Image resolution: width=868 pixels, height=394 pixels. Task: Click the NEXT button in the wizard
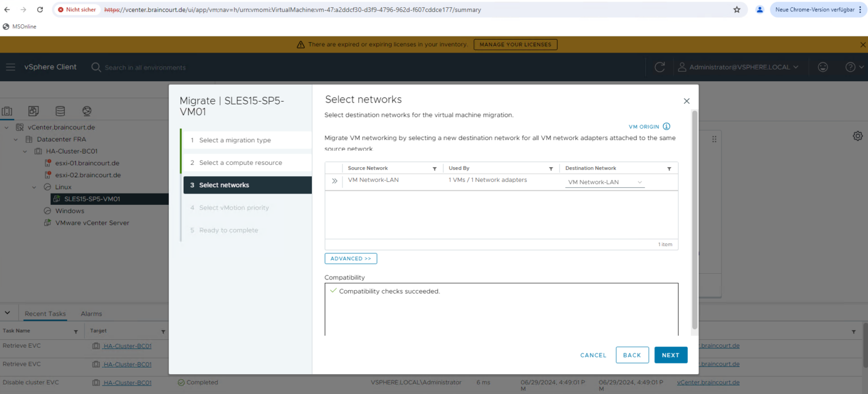click(x=671, y=355)
